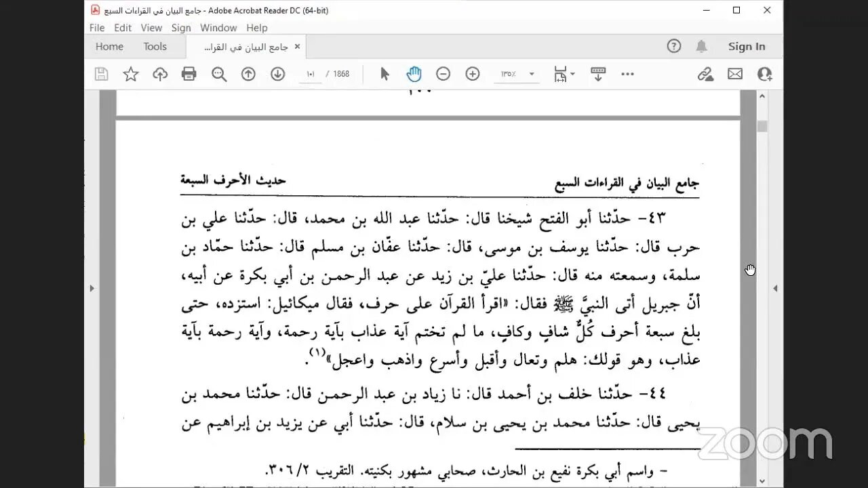Image resolution: width=868 pixels, height=488 pixels.
Task: Click the Save file icon
Action: point(101,74)
